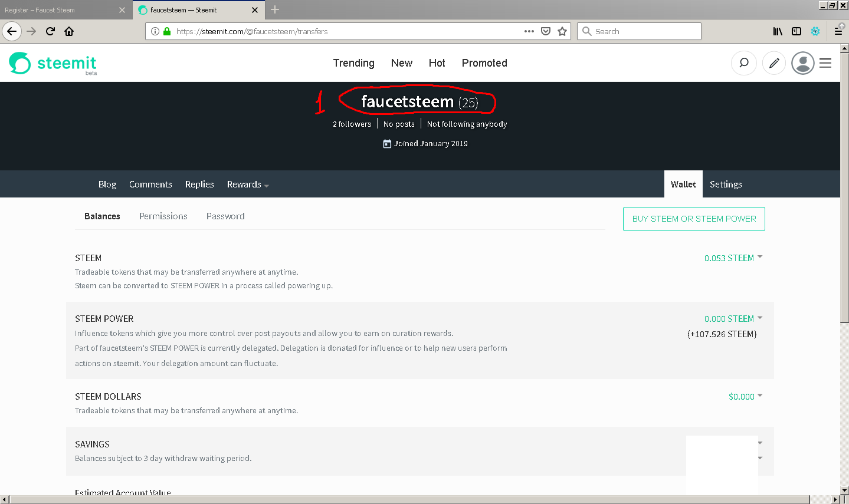Open page actions three-dot menu
Screen dimensions: 849x504
(529, 31)
